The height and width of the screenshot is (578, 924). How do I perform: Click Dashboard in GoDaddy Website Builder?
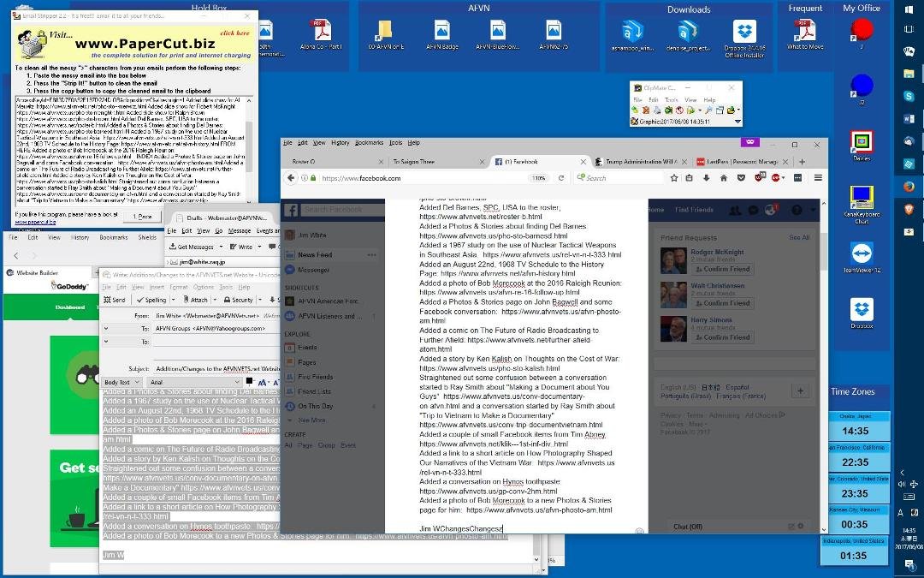[70, 307]
